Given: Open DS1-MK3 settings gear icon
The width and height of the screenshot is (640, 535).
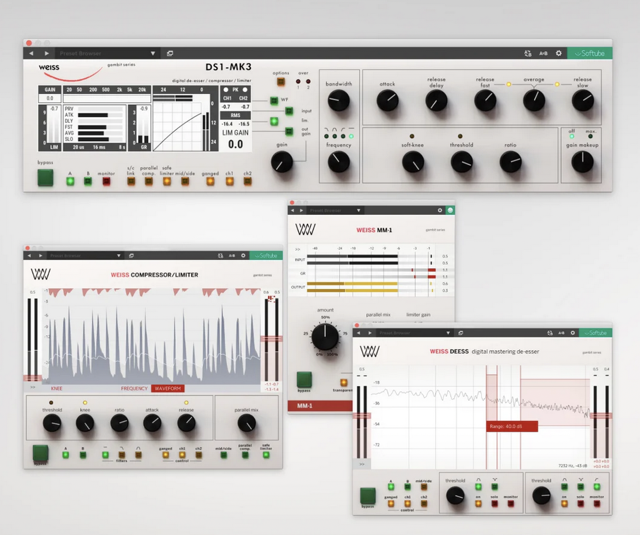Looking at the screenshot, I should 558,53.
